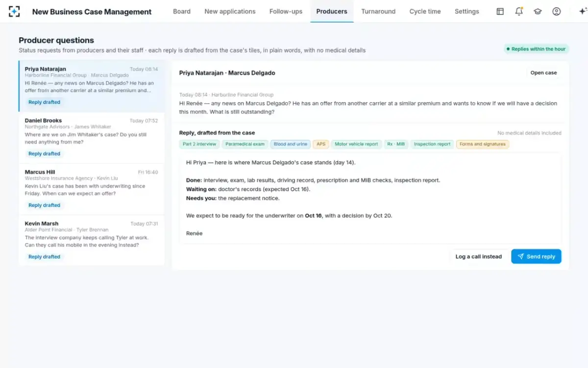
Task: Click the Forms and signatures chip
Action: click(483, 144)
